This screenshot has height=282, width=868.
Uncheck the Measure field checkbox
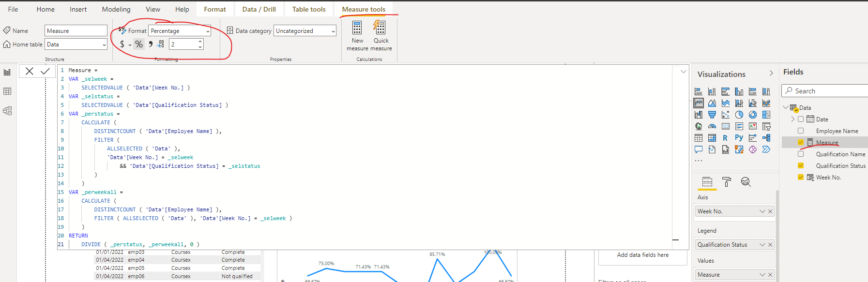coord(801,142)
